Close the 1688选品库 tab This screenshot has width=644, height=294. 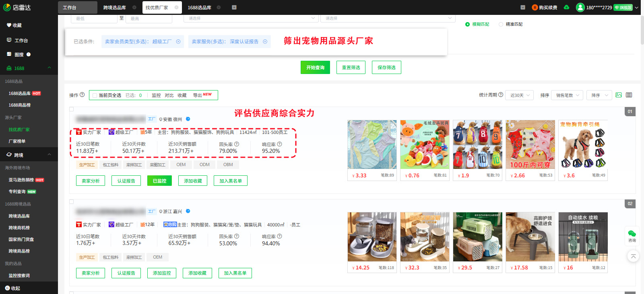219,7
